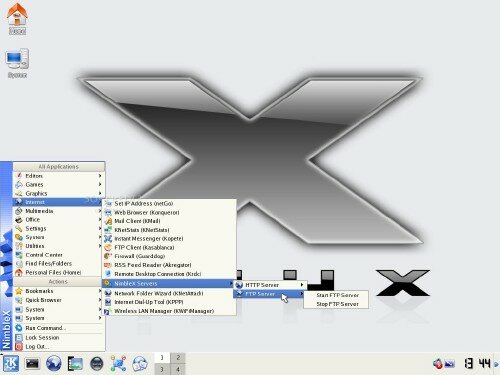Expand the Graphics submenu arrow
This screenshot has width=500, height=375.
pos(100,193)
